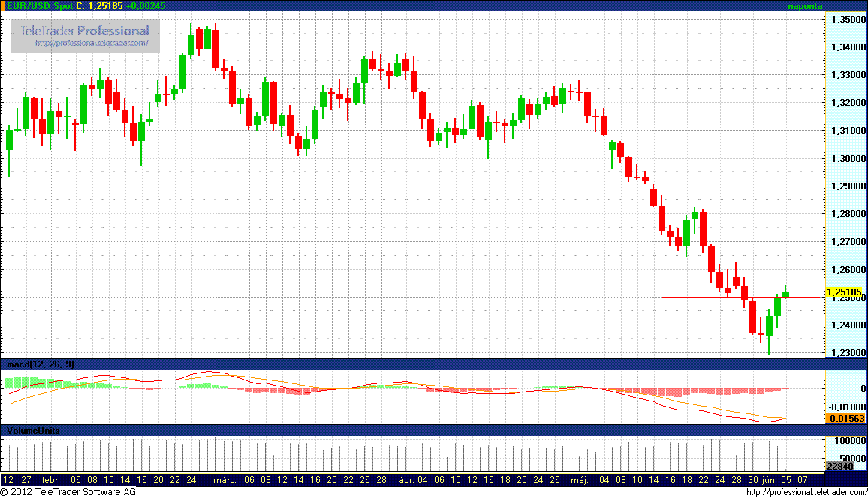Click the latest green candle on the chart
Viewport: 868px width, 499px height.
tap(785, 294)
